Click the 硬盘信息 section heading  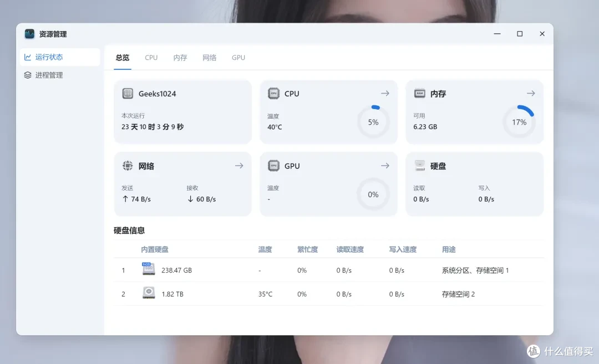129,230
